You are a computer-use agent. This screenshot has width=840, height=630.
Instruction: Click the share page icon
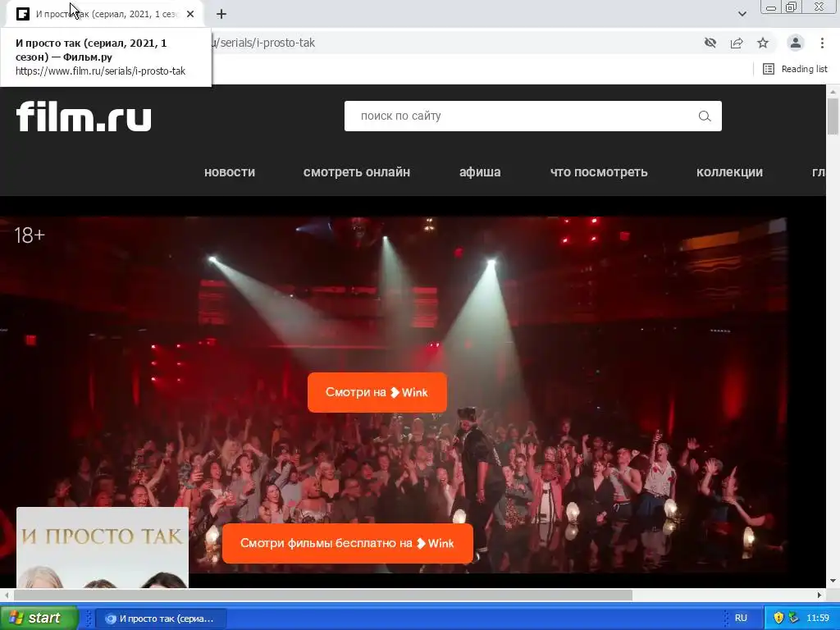pos(737,43)
